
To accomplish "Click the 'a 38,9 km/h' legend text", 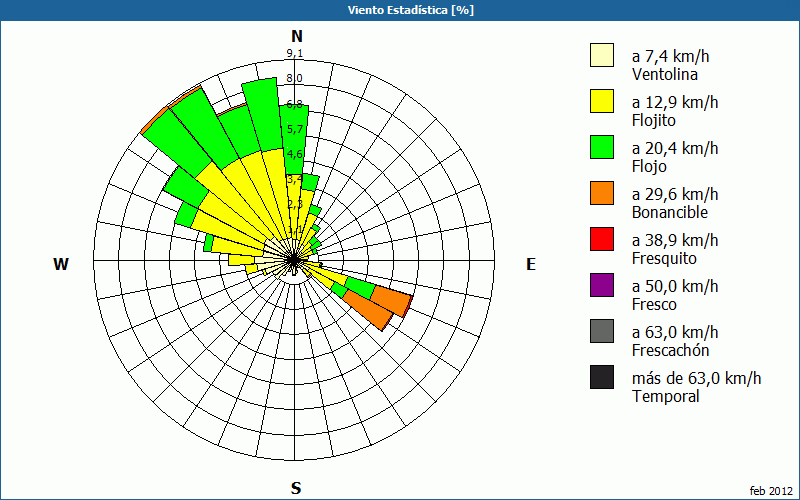I will tap(675, 240).
